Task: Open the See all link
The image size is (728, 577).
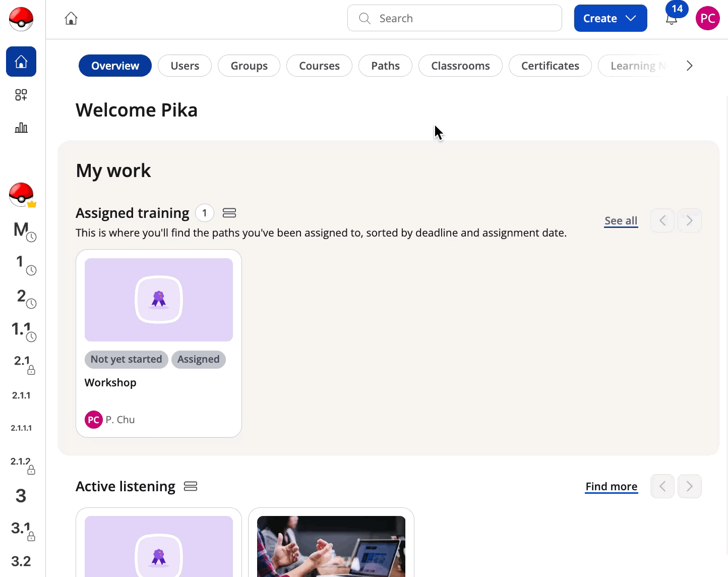Action: coord(621,221)
